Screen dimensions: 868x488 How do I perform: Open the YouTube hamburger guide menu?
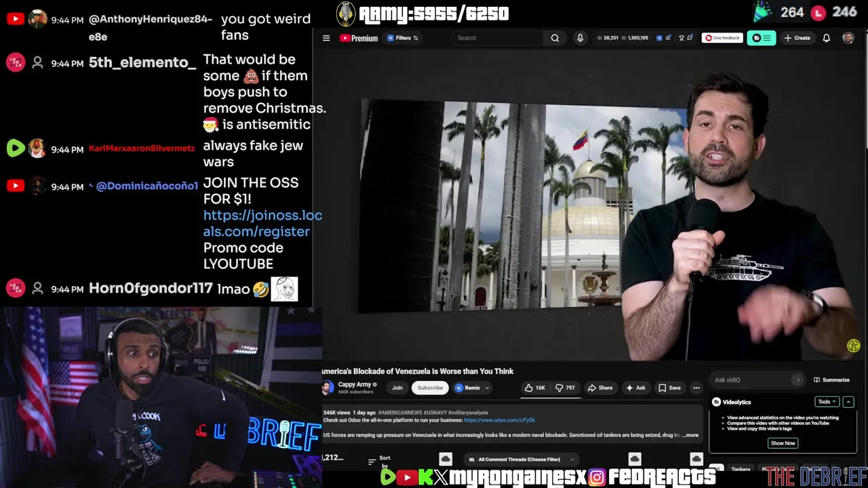click(326, 38)
